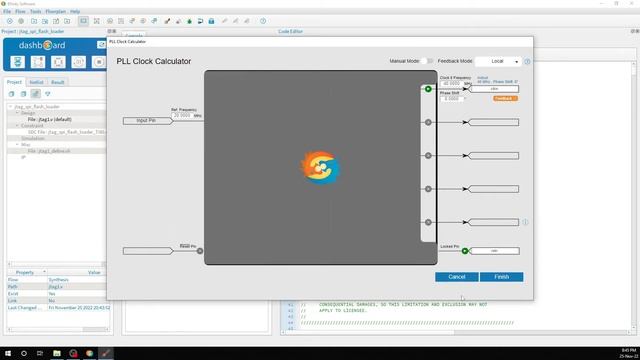Click the Property column header sort arrow

click(x=44, y=272)
